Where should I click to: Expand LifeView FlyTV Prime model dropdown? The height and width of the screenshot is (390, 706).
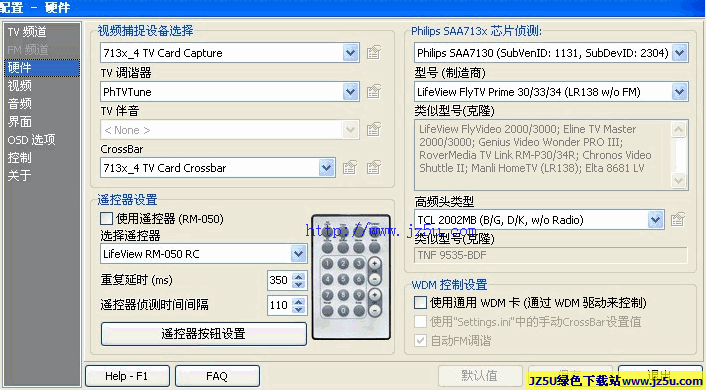point(679,91)
